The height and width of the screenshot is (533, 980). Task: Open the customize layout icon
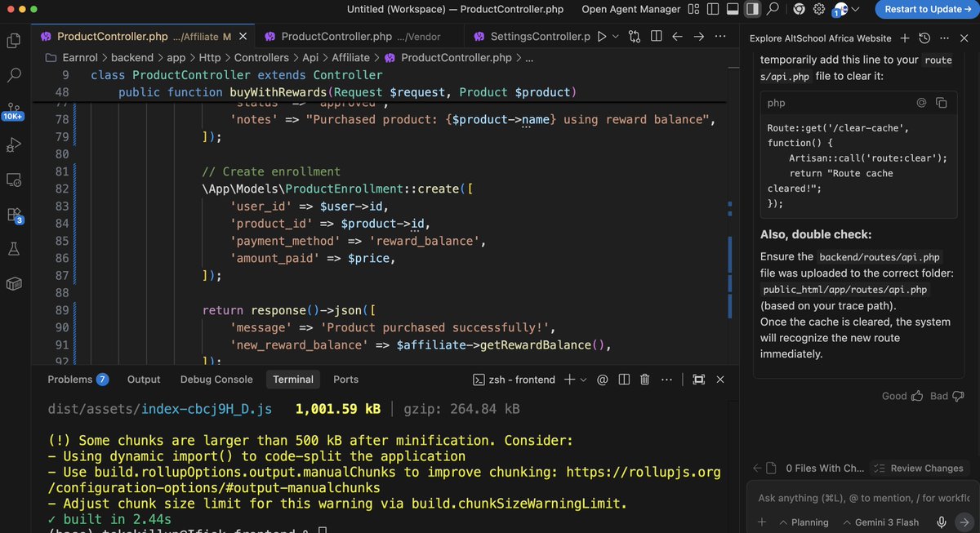coord(693,9)
